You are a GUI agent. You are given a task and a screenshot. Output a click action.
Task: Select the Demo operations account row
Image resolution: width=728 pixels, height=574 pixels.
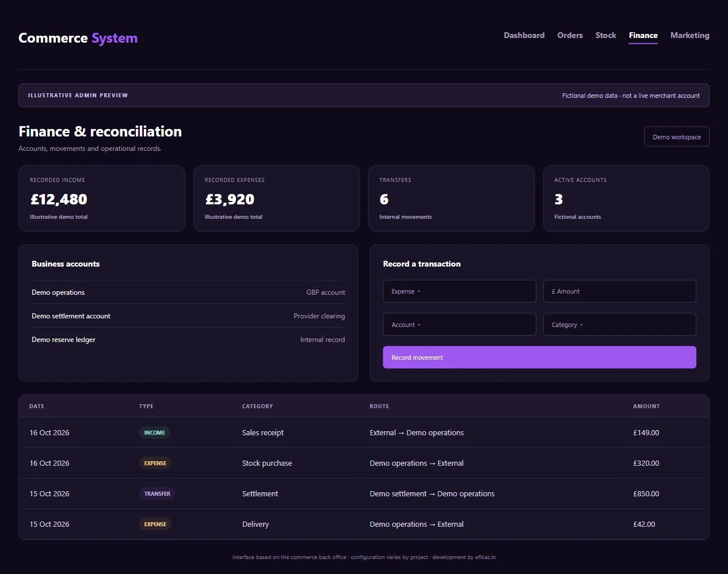pyautogui.click(x=188, y=292)
